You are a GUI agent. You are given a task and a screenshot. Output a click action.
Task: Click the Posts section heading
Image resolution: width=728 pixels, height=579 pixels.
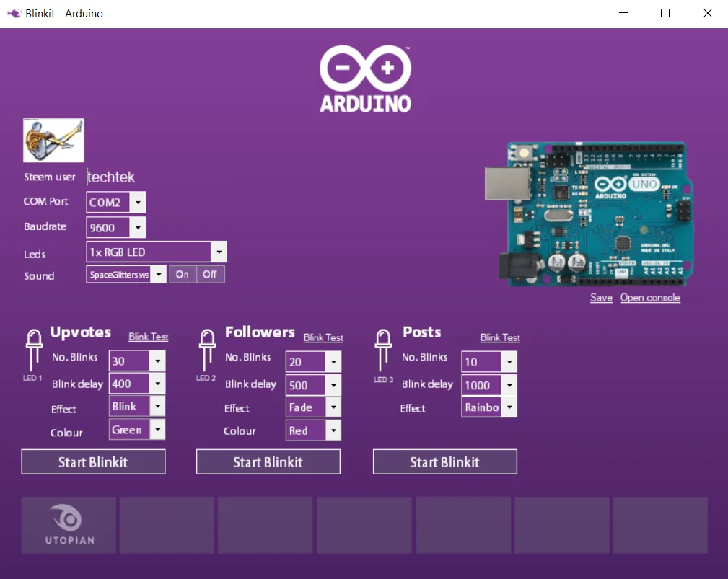click(422, 332)
